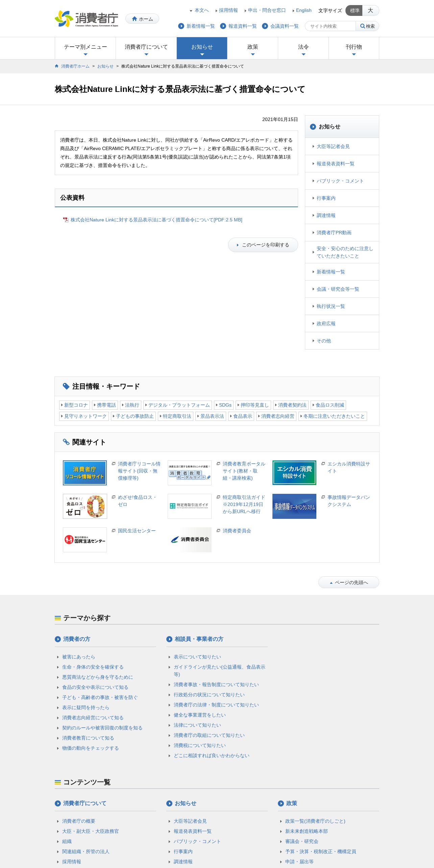Select the SDGs keyword tag

click(224, 405)
